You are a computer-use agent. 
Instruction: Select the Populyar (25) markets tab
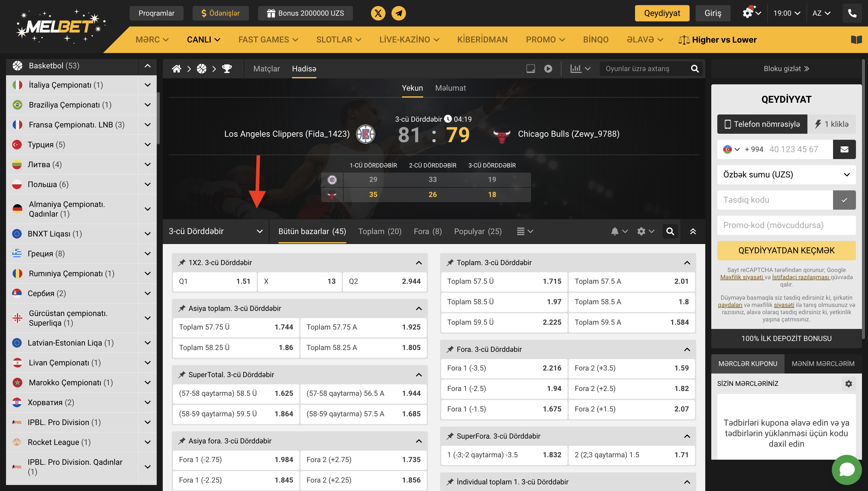click(478, 231)
